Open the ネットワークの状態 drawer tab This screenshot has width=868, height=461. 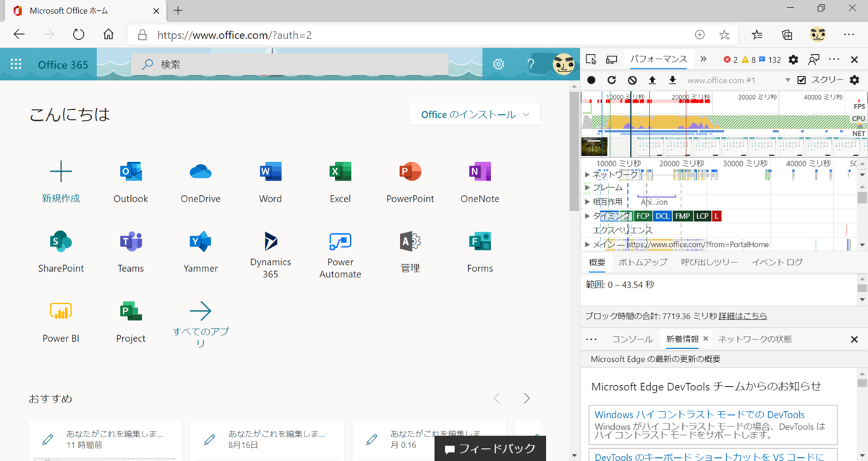(x=754, y=339)
